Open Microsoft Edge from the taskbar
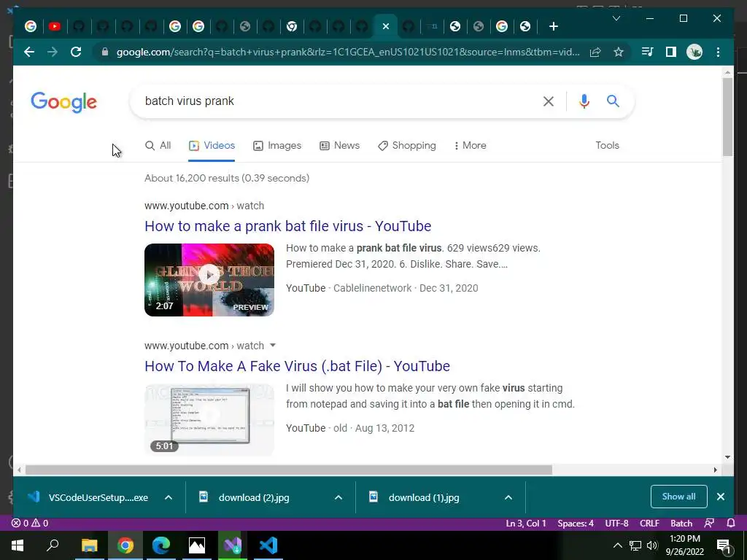The height and width of the screenshot is (560, 747). click(161, 545)
